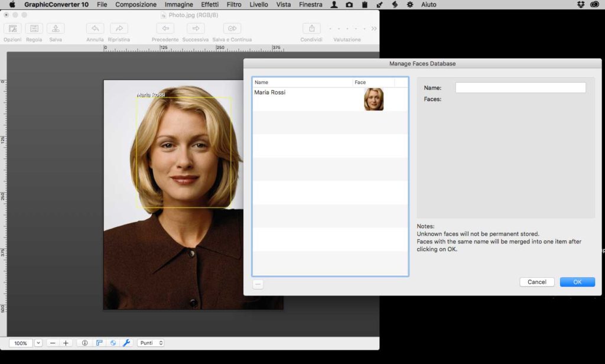The height and width of the screenshot is (364, 605).
Task: Click the Annulla undo icon
Action: (x=95, y=28)
